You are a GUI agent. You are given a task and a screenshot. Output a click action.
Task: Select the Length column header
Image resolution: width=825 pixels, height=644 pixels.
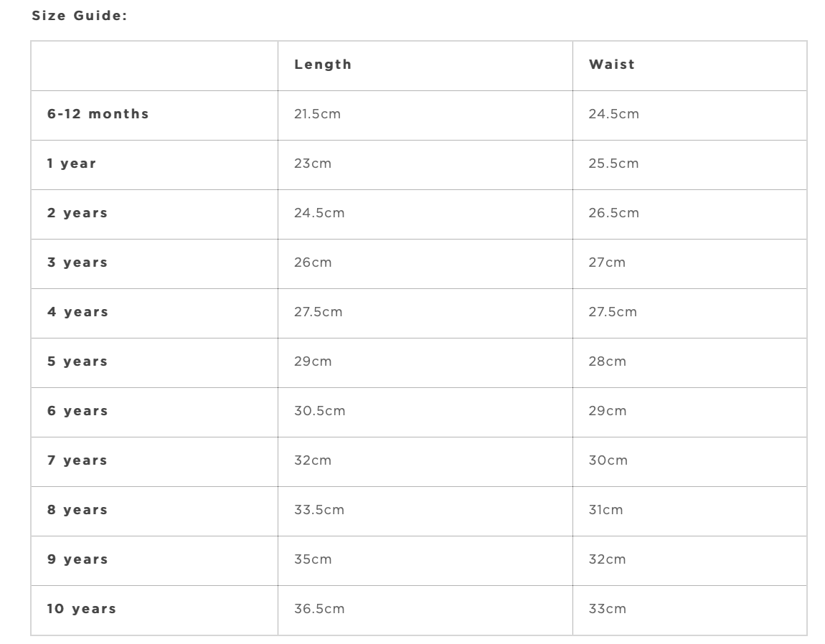point(323,65)
